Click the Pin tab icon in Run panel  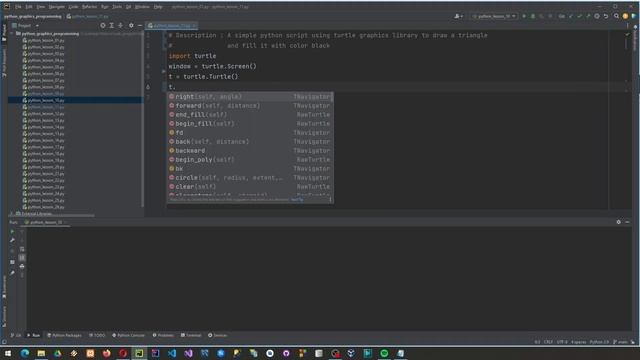(x=12, y=273)
